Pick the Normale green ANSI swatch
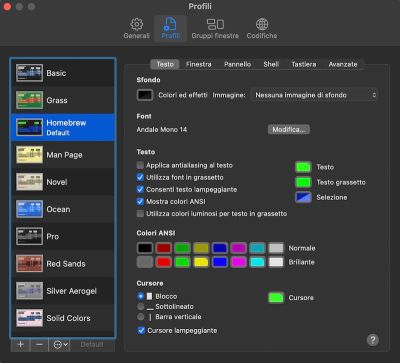This screenshot has height=363, width=400. pyautogui.click(x=182, y=248)
